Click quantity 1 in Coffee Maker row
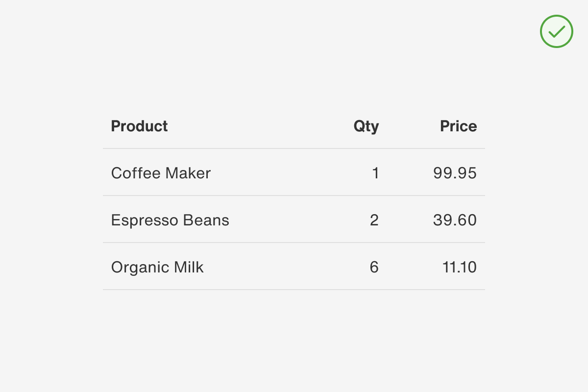Image resolution: width=588 pixels, height=392 pixels. [x=375, y=173]
